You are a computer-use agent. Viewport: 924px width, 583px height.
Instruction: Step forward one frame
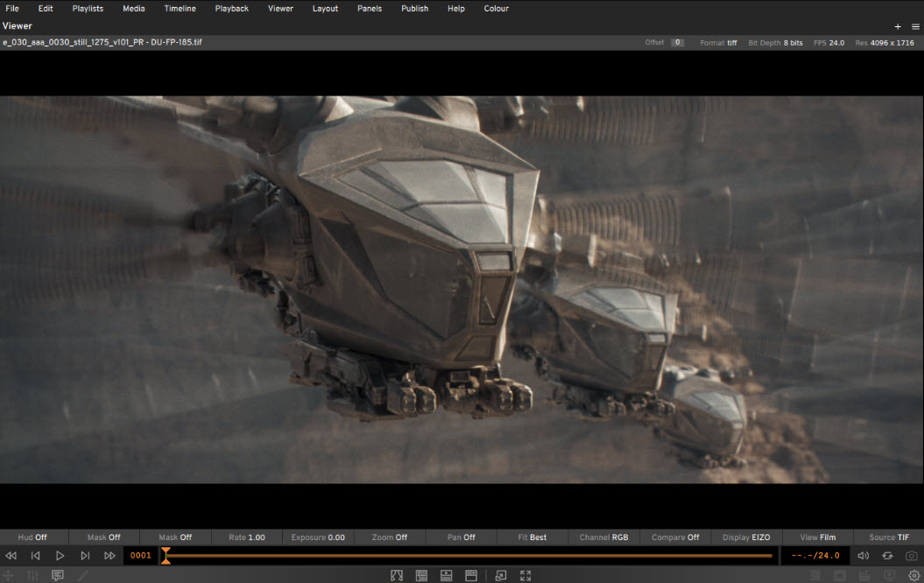click(x=85, y=556)
